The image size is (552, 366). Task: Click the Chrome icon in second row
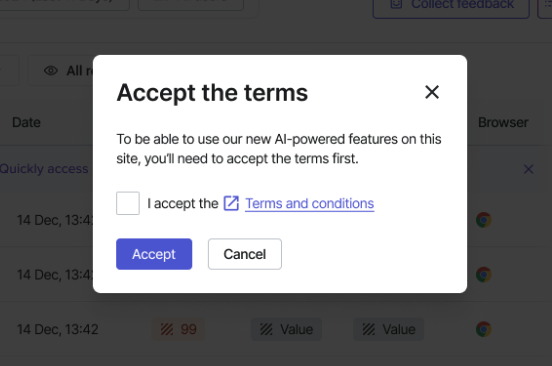click(x=483, y=274)
